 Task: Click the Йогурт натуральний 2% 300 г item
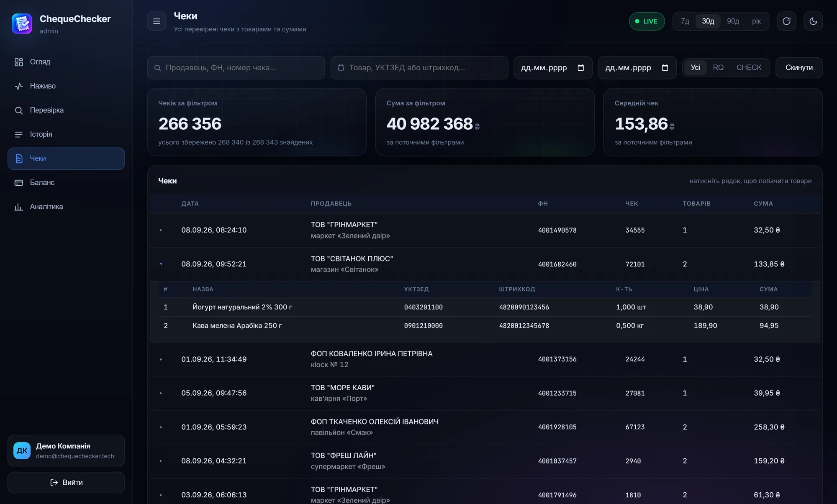point(242,307)
